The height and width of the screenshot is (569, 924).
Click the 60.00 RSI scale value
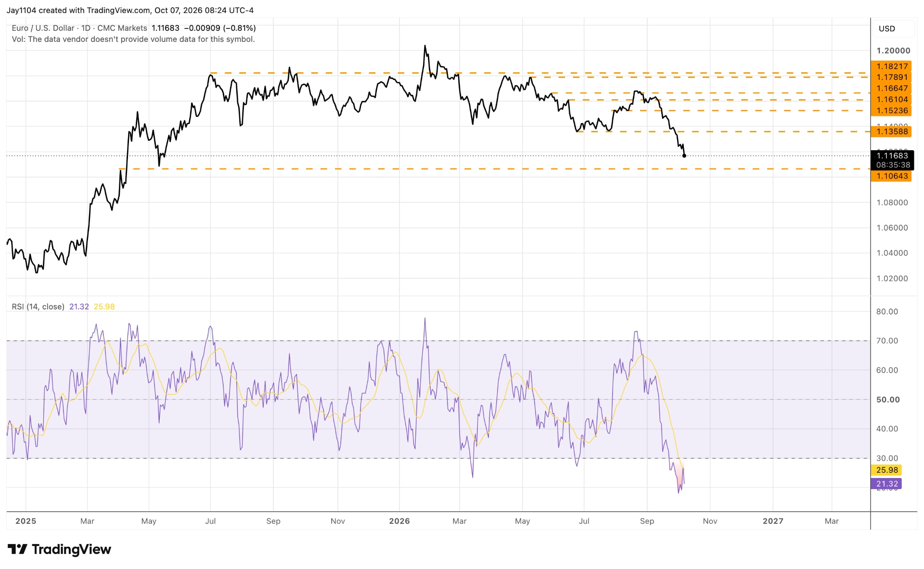(887, 370)
